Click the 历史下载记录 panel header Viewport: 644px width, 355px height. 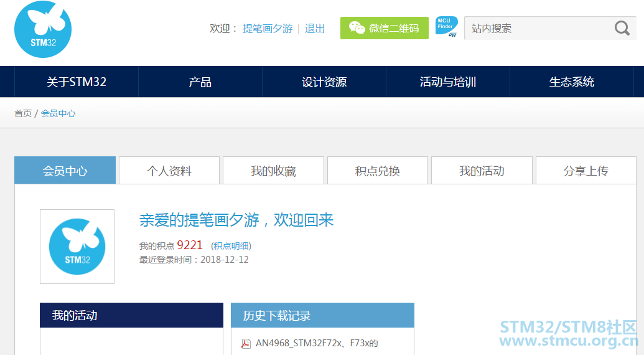coord(322,315)
